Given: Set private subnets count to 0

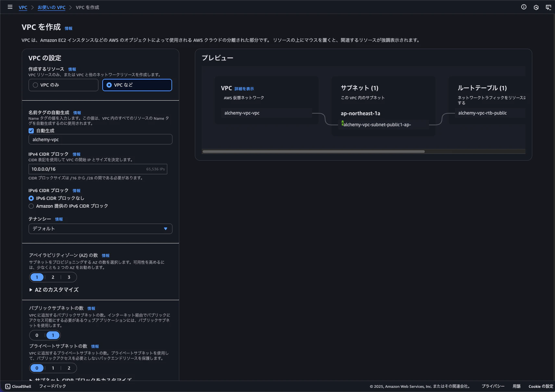Looking at the screenshot, I should tap(37, 368).
